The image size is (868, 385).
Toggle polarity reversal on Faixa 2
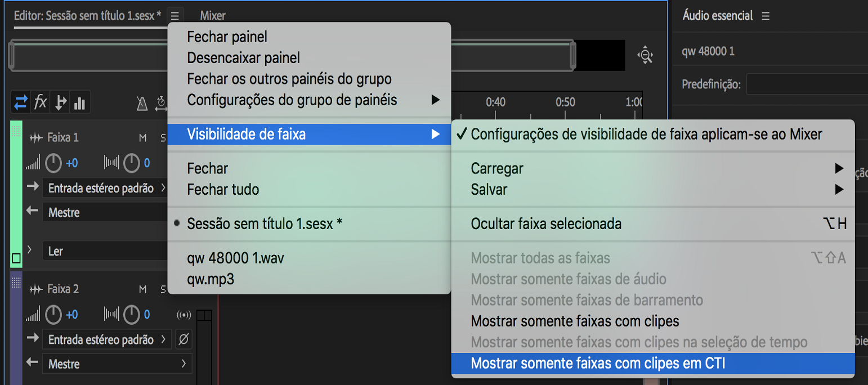[x=184, y=339]
